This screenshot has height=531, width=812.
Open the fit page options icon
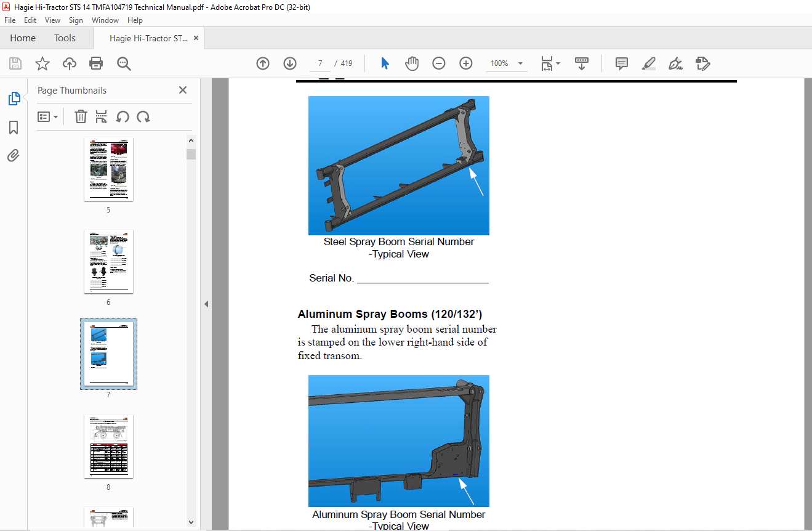tap(550, 63)
